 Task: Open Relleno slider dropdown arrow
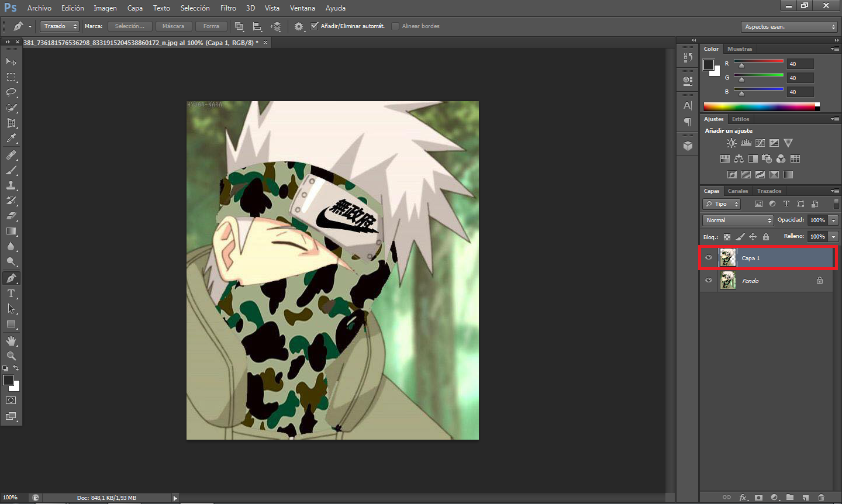pos(834,237)
